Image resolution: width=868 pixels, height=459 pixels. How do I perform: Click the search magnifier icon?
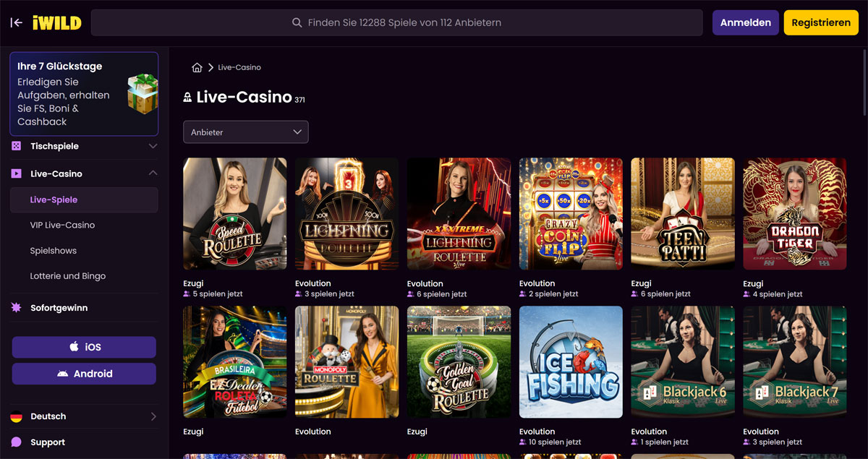click(297, 22)
